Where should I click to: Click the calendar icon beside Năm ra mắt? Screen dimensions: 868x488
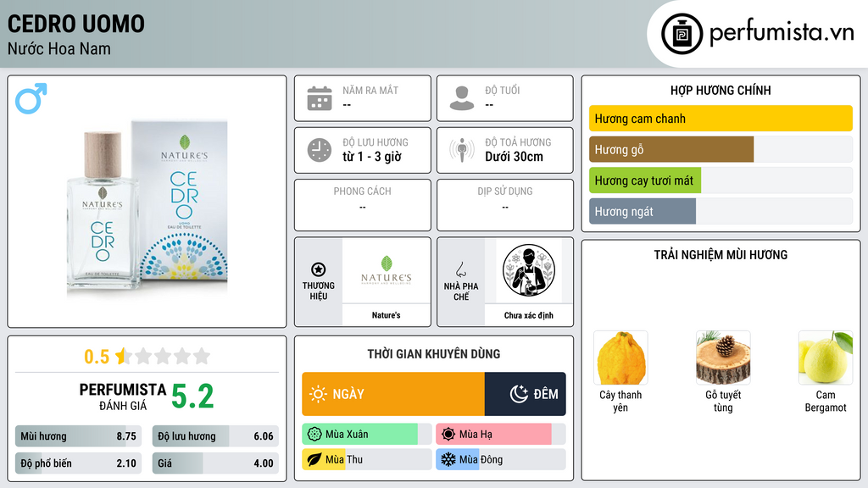(320, 98)
